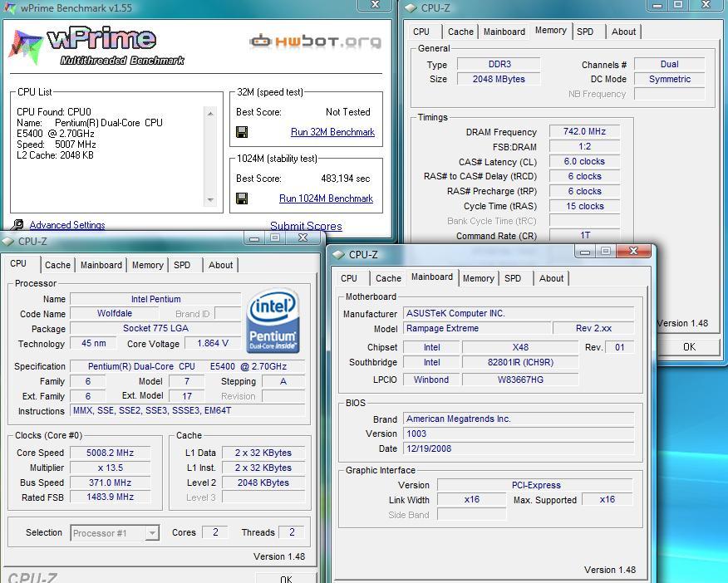Save the 1024M benchmark score floppy icon
Image resolution: width=728 pixels, height=583 pixels.
click(242, 198)
